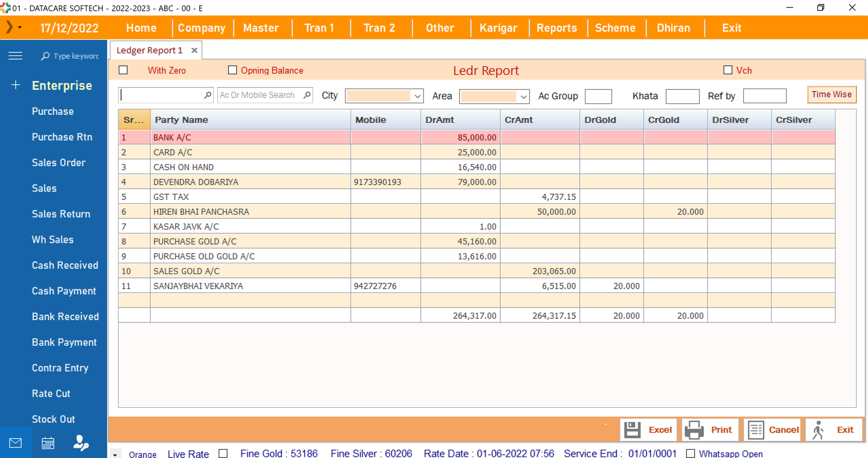Open Contra Entry in the sidebar

tap(60, 368)
